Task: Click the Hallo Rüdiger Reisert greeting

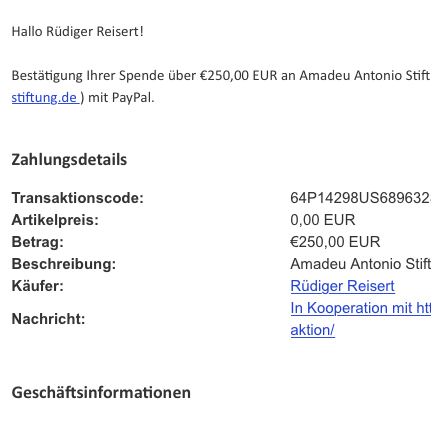Action: pyautogui.click(x=78, y=32)
